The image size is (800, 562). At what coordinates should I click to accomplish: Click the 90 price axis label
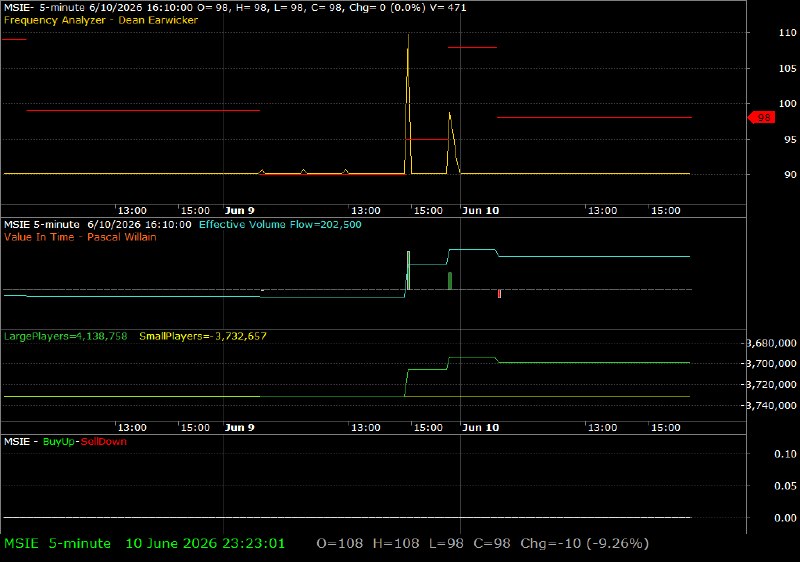(x=790, y=174)
